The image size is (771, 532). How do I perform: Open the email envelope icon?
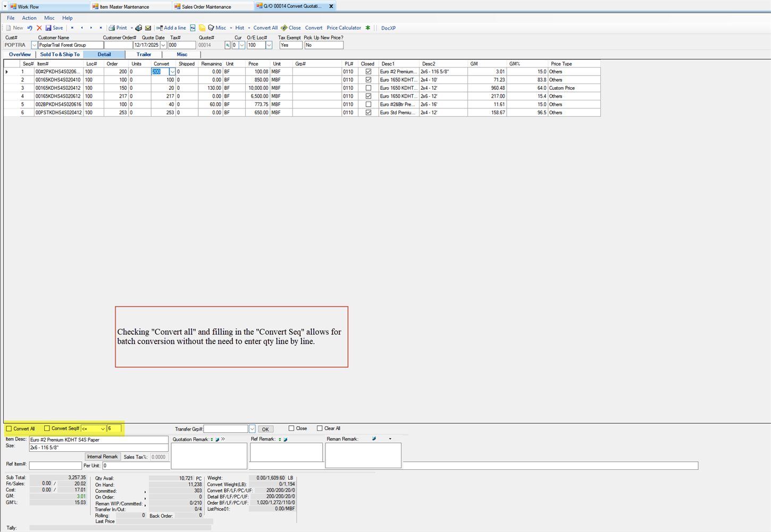coord(148,28)
